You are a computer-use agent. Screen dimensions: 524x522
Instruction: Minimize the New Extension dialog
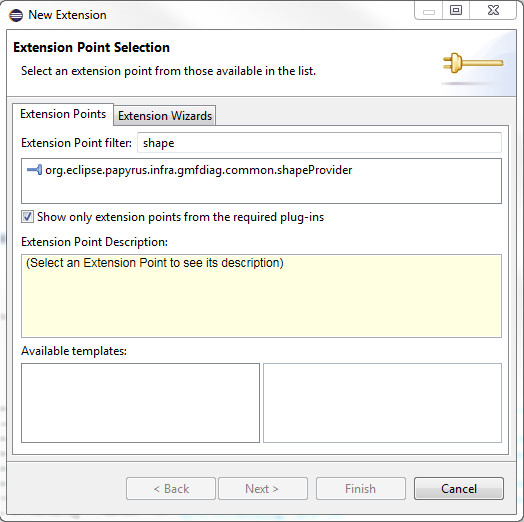429,11
